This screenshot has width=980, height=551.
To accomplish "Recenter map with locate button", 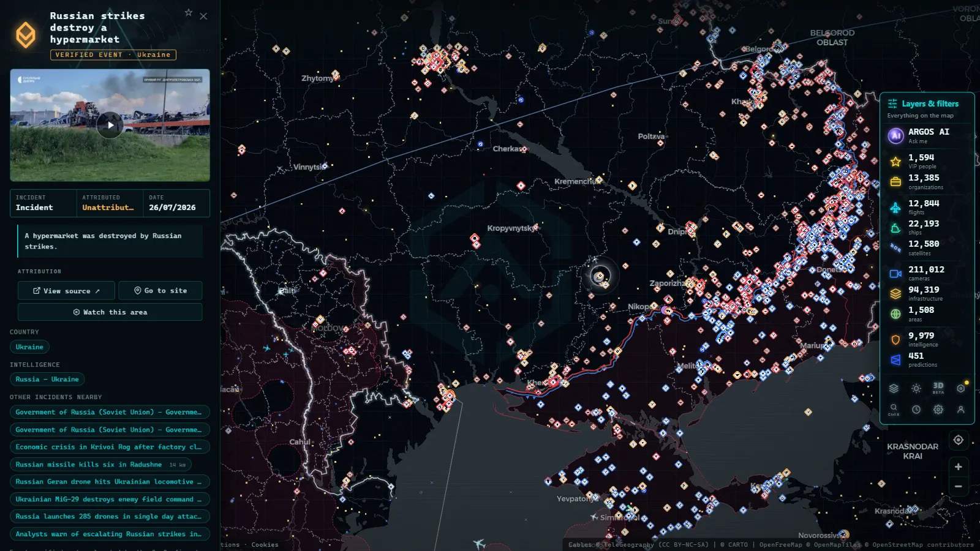I will [959, 440].
